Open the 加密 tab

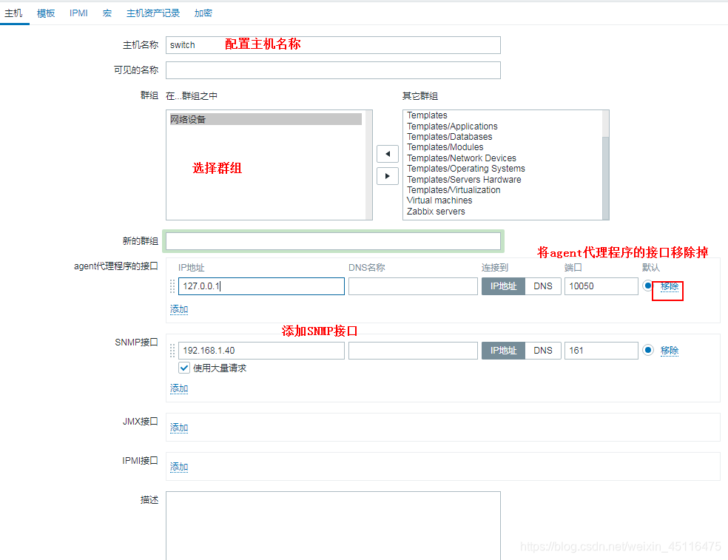tap(203, 13)
